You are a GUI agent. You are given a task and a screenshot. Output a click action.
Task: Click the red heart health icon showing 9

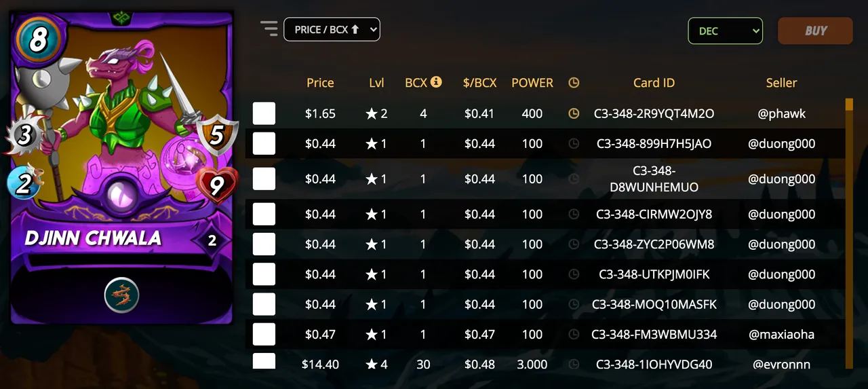[x=216, y=185]
